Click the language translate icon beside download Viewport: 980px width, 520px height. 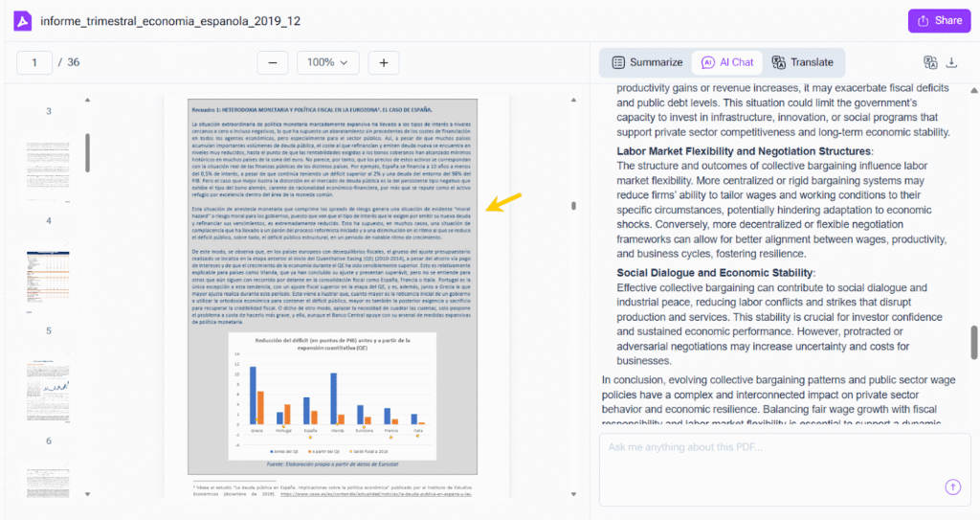(x=929, y=63)
